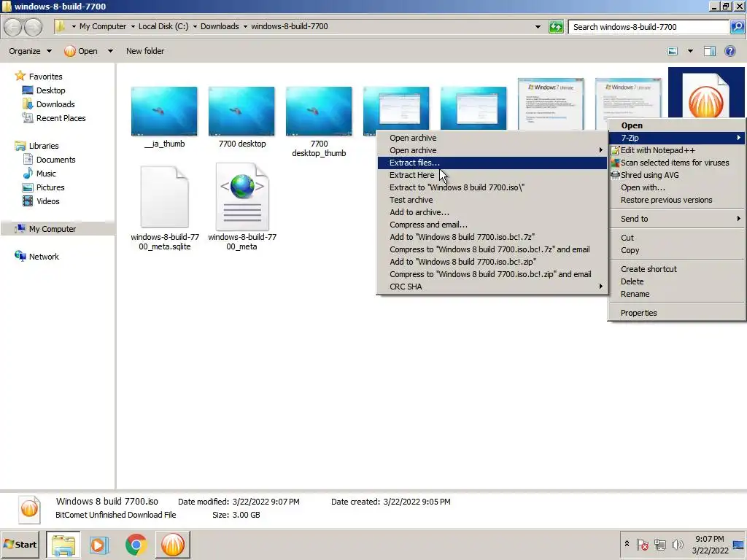Select Shred using AVG
Image resolution: width=747 pixels, height=560 pixels.
677,175
